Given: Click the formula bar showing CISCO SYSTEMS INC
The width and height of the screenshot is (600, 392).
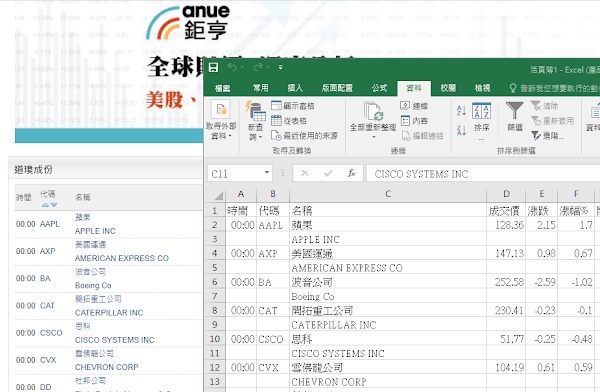Looking at the screenshot, I should (483, 174).
